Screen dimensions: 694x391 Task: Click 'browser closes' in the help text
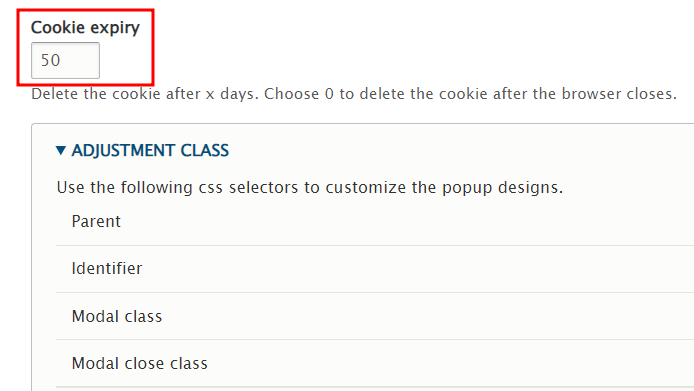[619, 94]
